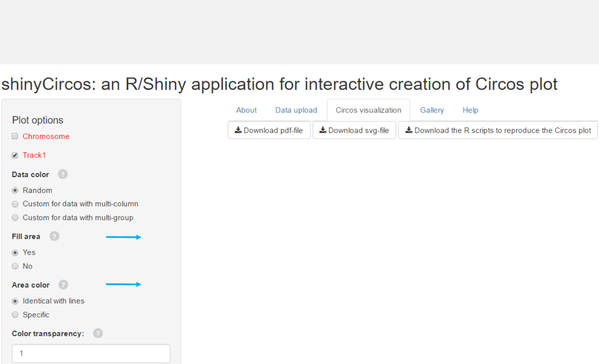Click the shinyCircos page title
This screenshot has width=599, height=364.
coord(279,84)
